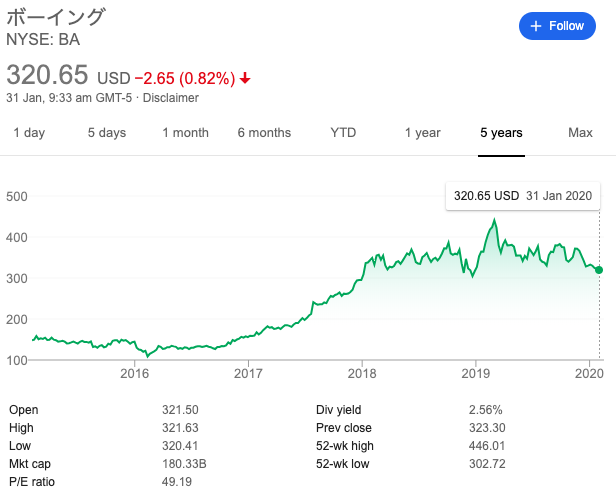The image size is (616, 494).
Task: Click the 2019 x-axis label
Action: (476, 373)
